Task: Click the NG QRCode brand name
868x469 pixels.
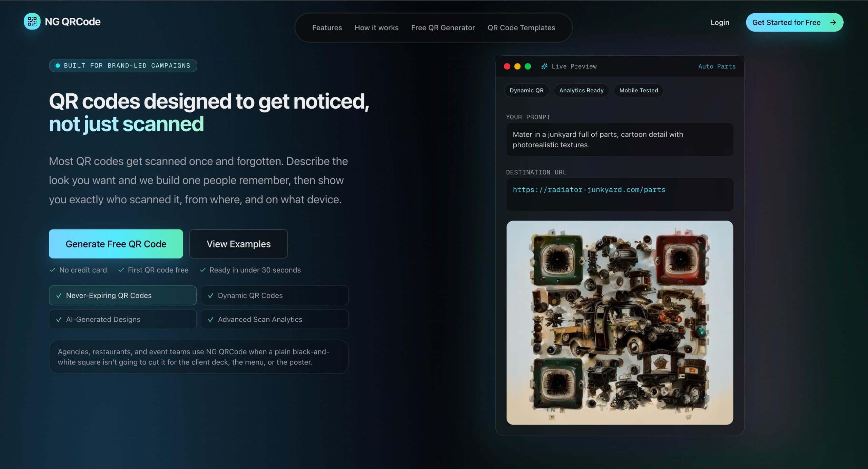Action: (x=73, y=22)
